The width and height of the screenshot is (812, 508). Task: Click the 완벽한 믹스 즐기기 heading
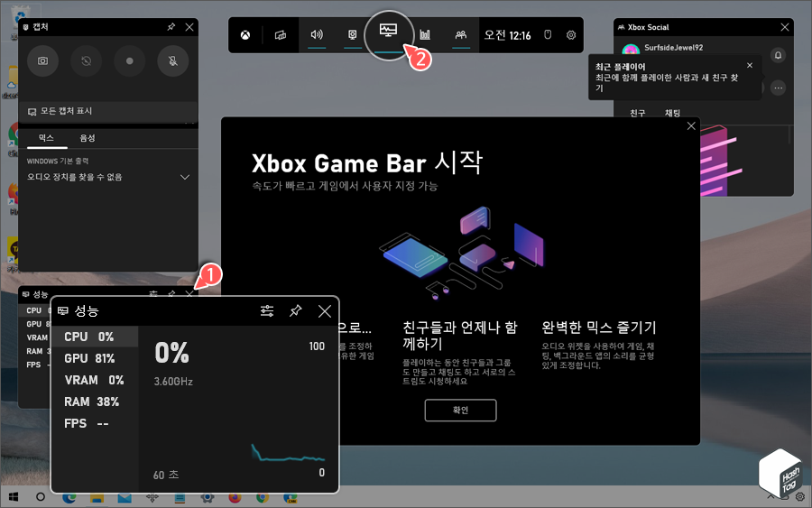599,328
